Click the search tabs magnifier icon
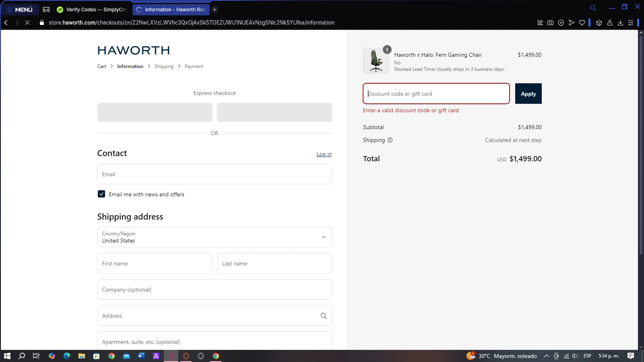 pyautogui.click(x=593, y=8)
